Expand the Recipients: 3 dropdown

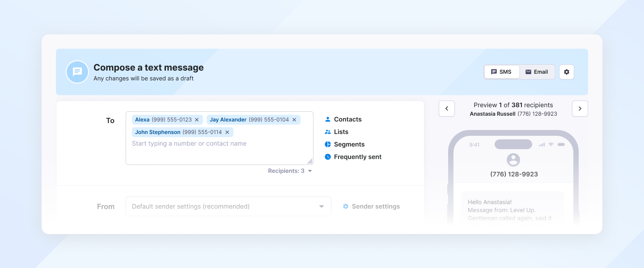tap(290, 171)
